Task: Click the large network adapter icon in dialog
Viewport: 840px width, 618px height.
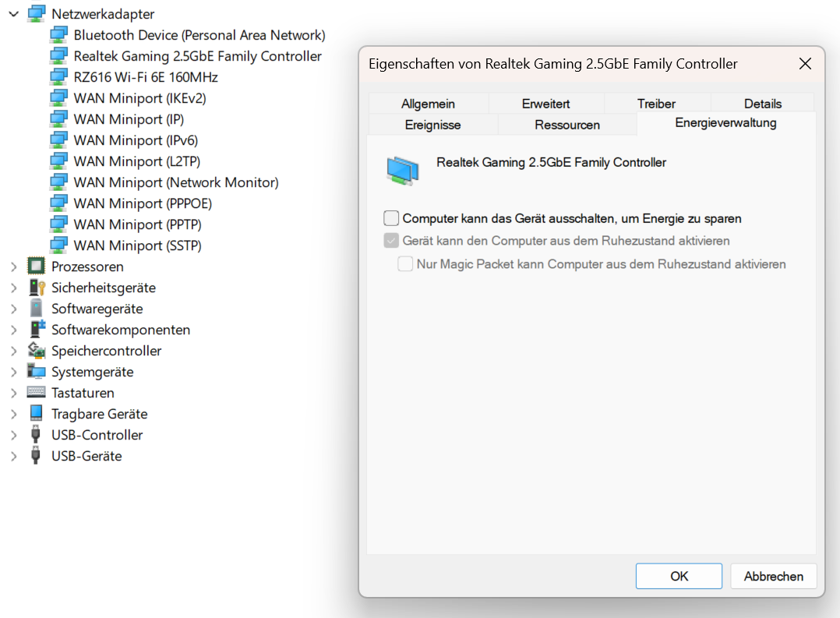Action: click(x=403, y=171)
